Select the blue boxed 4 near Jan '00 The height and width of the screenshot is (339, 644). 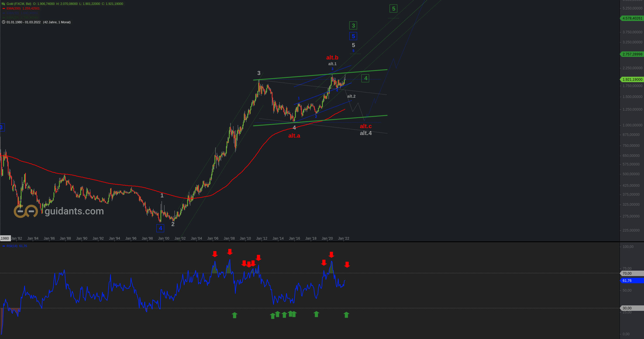160,228
